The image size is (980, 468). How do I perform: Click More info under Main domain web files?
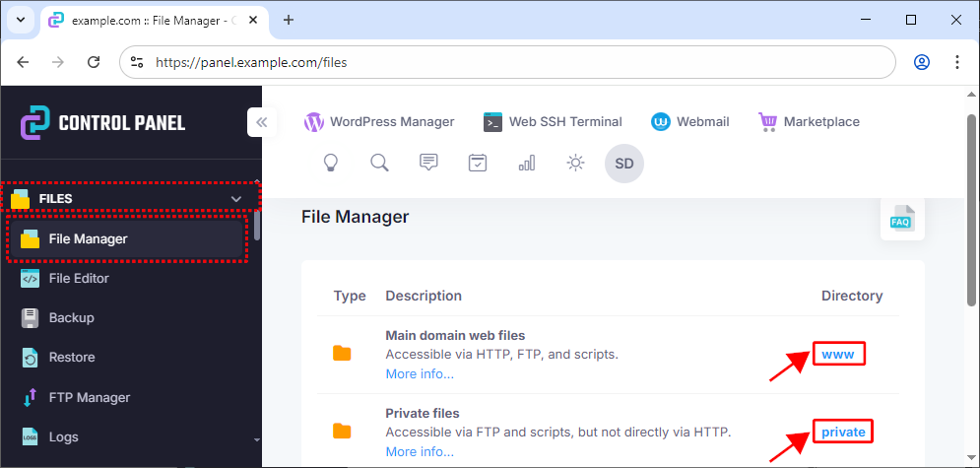pos(420,374)
